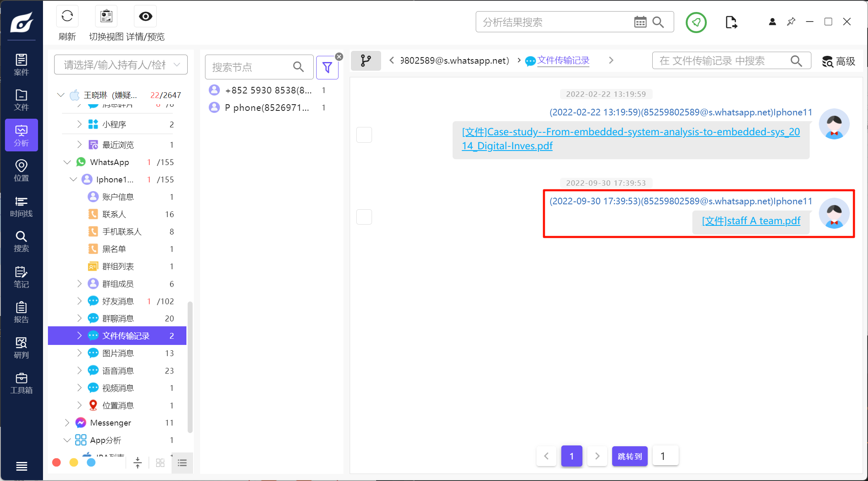Viewport: 868px width, 481px height.
Task: Open the calendar date picker in search
Action: (640, 22)
